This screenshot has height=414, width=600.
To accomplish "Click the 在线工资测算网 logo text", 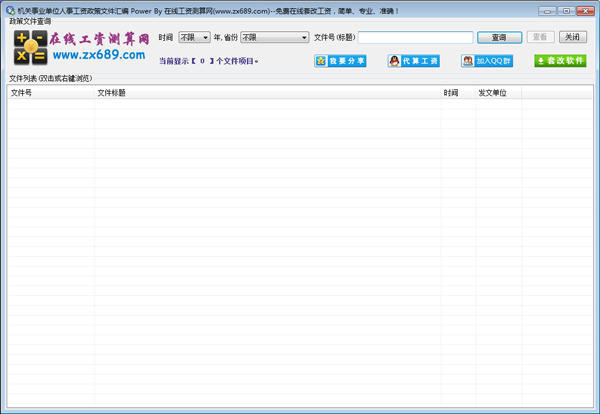I will click(98, 38).
